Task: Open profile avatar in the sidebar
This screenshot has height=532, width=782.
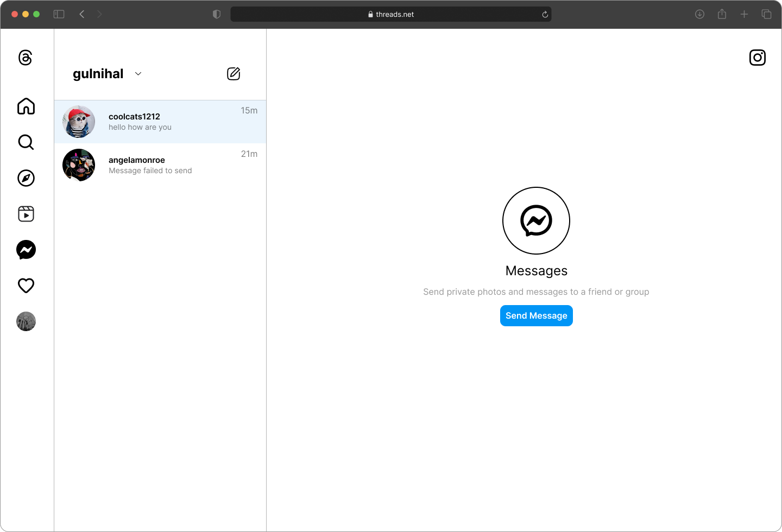Action: (x=26, y=321)
